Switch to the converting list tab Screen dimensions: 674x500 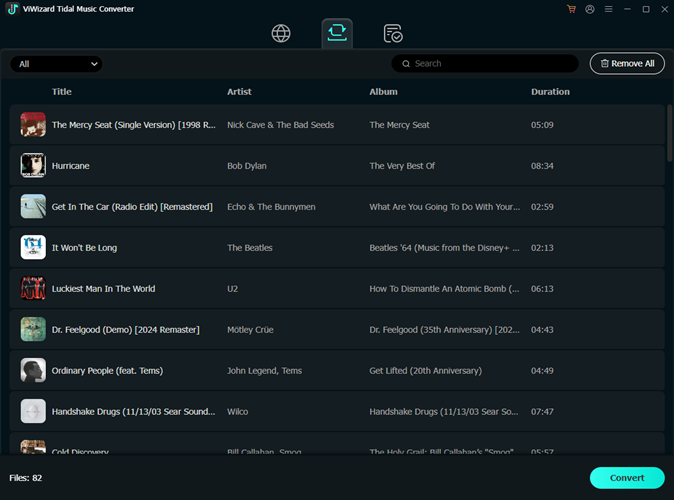pos(337,34)
